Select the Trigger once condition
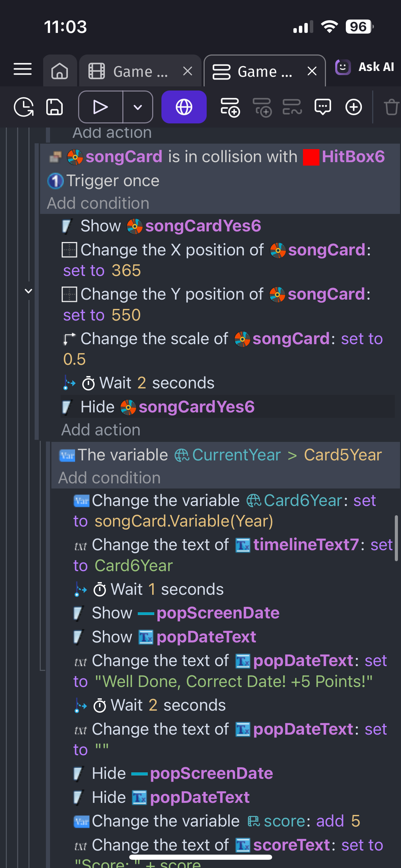Viewport: 401px width, 868px height. click(113, 181)
